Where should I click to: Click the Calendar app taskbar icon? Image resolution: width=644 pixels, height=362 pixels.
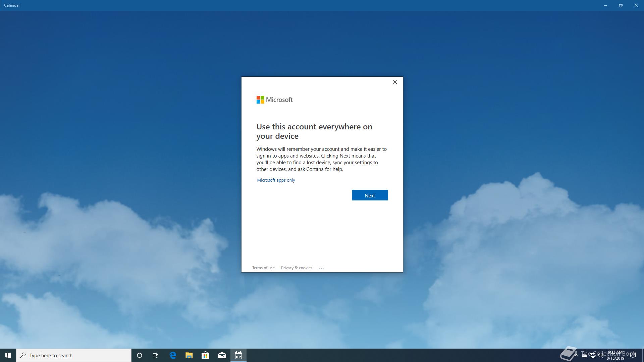238,355
